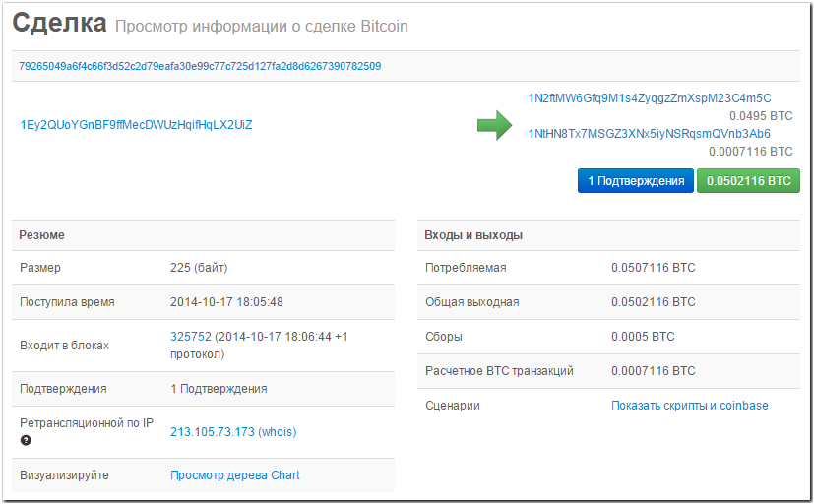This screenshot has height=504, width=814.
Task: Open Просмотр дерева Chart link
Action: 235,474
